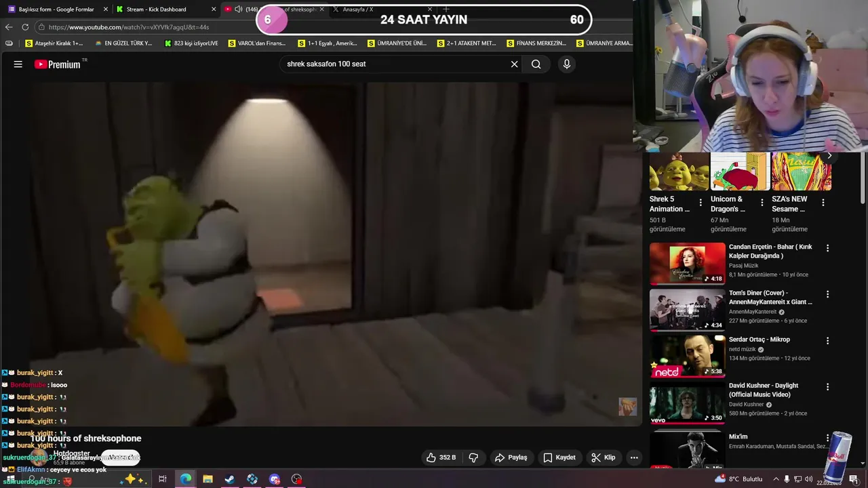The width and height of the screenshot is (868, 488).
Task: Open EN GÜZEL TÜRK Y... bookmark
Action: 123,43
